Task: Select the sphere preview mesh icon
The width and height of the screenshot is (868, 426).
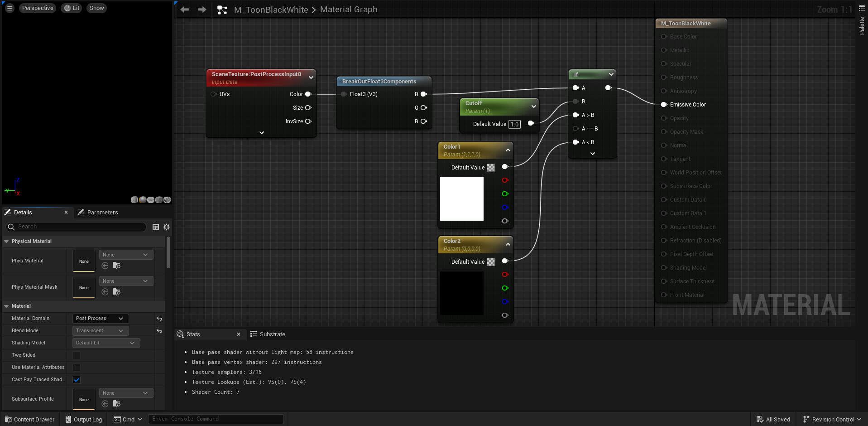Action: coord(143,200)
